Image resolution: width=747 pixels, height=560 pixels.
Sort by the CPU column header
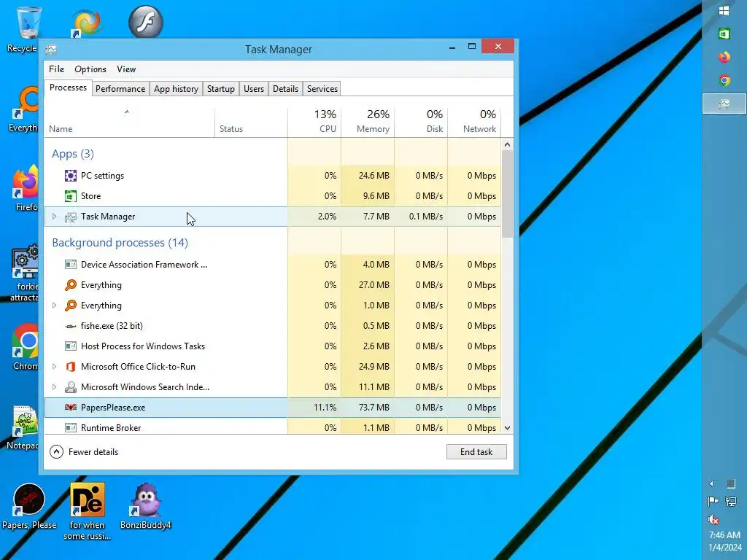click(314, 122)
